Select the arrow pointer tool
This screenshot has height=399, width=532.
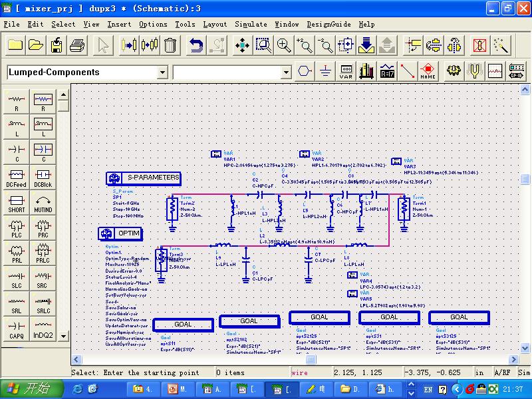pos(103,45)
